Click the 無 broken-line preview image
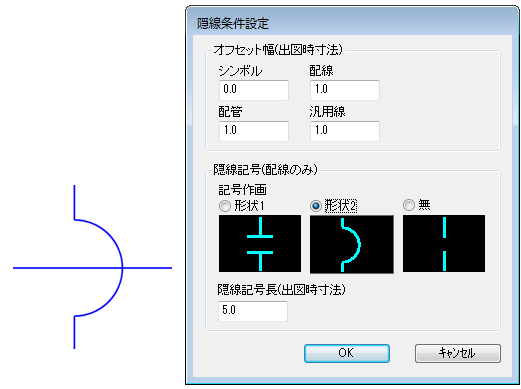 point(444,243)
